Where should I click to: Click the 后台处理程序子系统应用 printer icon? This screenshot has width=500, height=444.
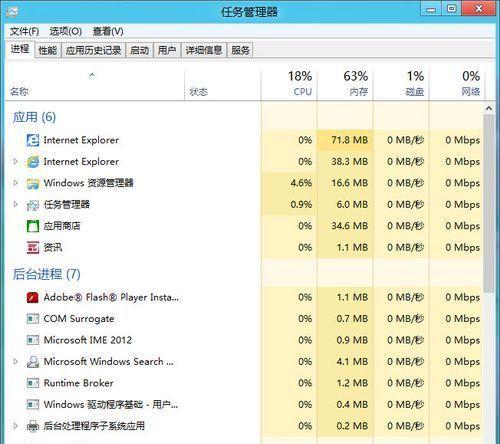coord(33,426)
